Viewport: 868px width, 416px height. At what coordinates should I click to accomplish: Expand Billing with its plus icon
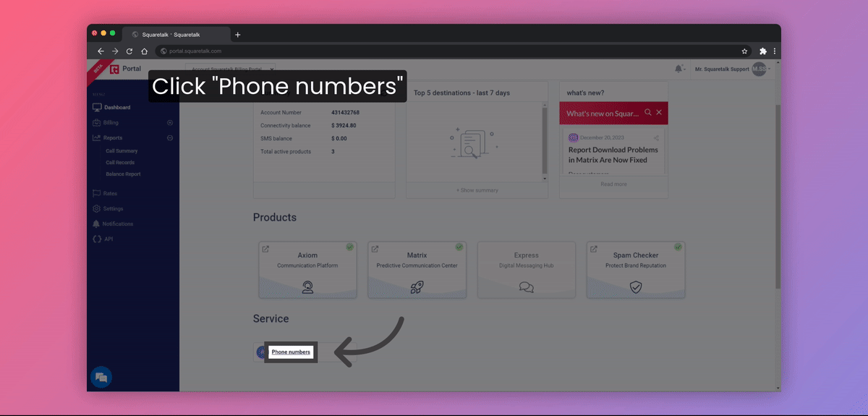click(x=170, y=122)
